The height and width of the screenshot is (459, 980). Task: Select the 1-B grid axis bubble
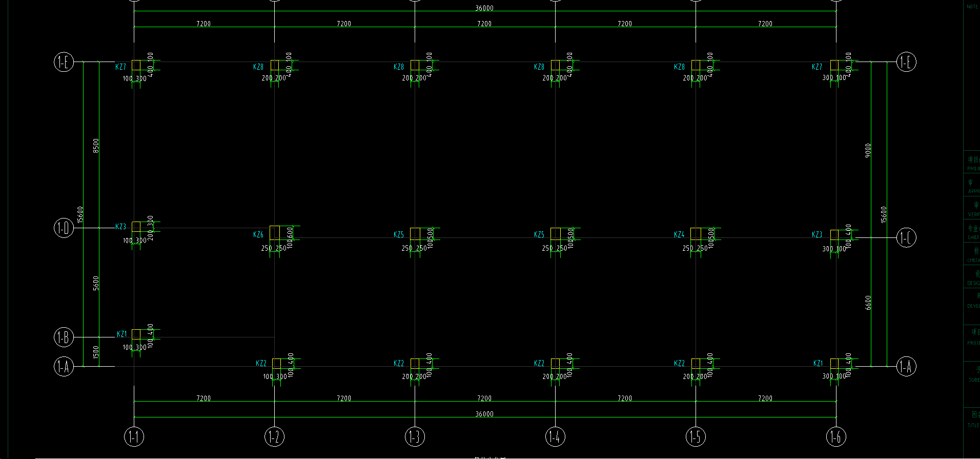(x=64, y=337)
